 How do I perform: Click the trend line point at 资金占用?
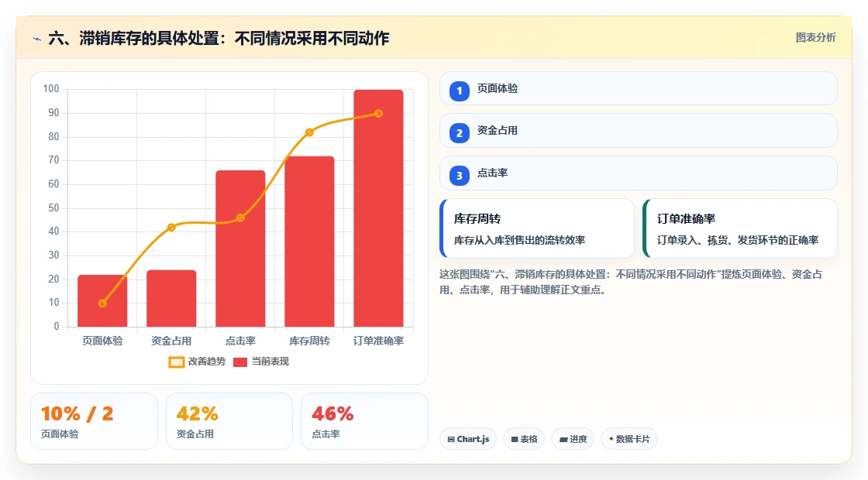[x=171, y=228]
